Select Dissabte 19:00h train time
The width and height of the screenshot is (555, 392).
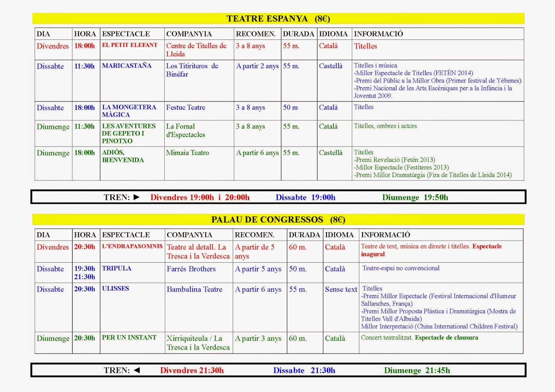pyautogui.click(x=306, y=197)
